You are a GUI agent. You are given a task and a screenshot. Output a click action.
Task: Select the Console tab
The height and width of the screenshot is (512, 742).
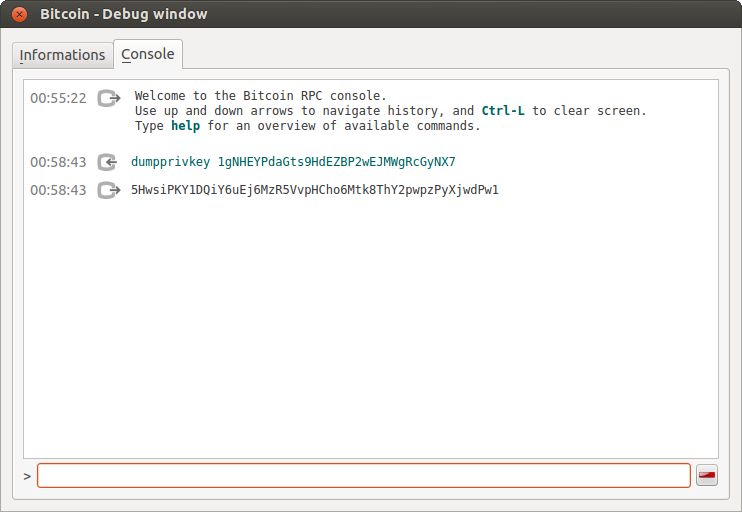tap(148, 54)
